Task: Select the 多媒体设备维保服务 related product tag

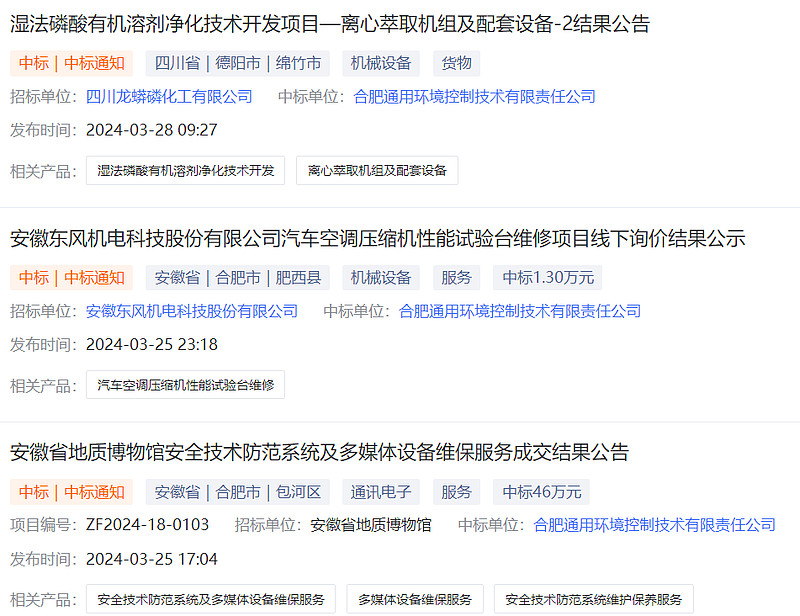Action: click(415, 599)
